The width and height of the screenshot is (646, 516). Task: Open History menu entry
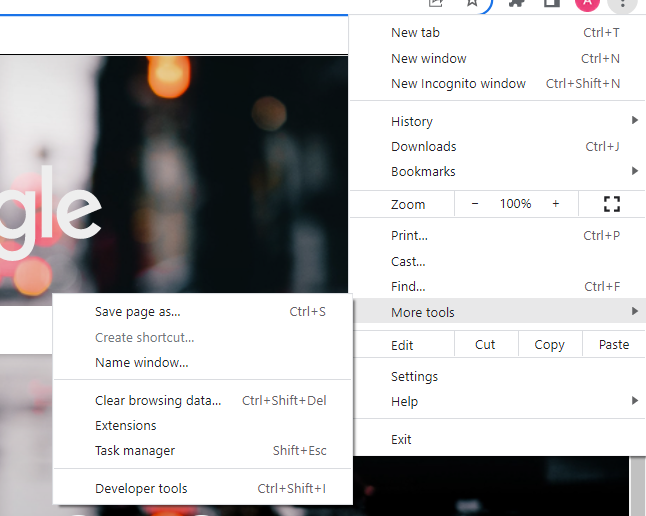(x=497, y=122)
